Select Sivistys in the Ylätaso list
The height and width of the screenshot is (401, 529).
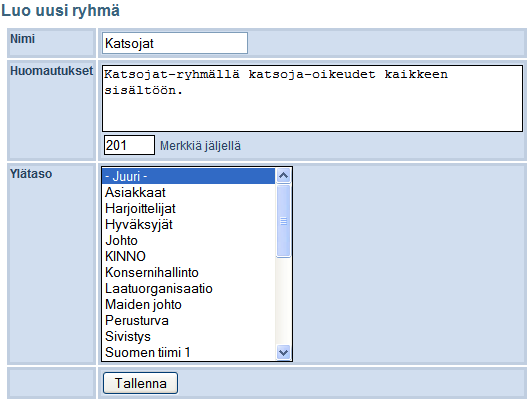(189, 336)
